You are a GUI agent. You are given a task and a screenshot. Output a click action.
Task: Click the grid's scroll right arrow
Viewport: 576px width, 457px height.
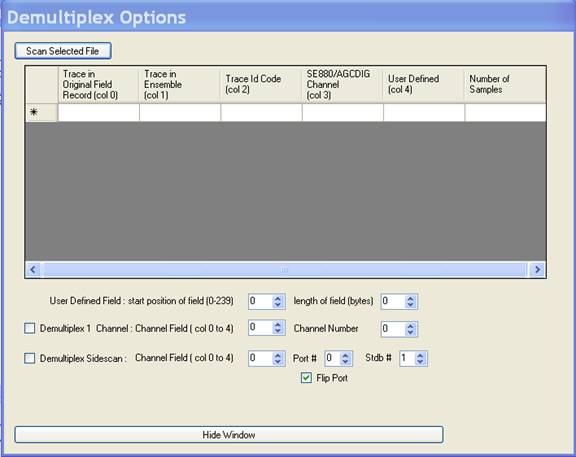pos(537,270)
